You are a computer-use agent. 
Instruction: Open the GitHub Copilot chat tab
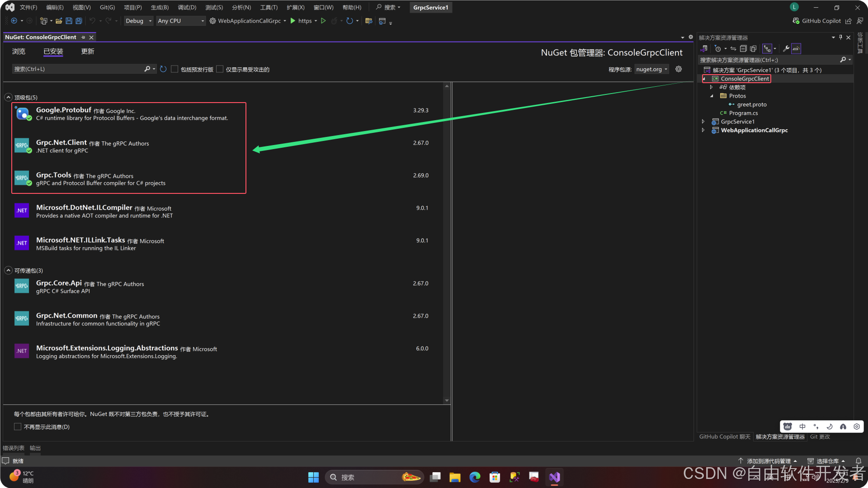click(x=725, y=436)
